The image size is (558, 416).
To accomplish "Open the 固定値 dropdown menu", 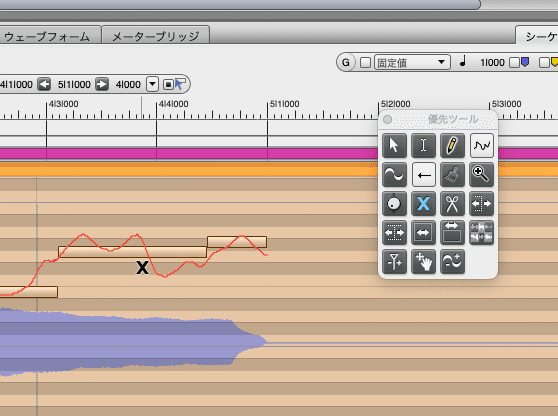I will 412,63.
